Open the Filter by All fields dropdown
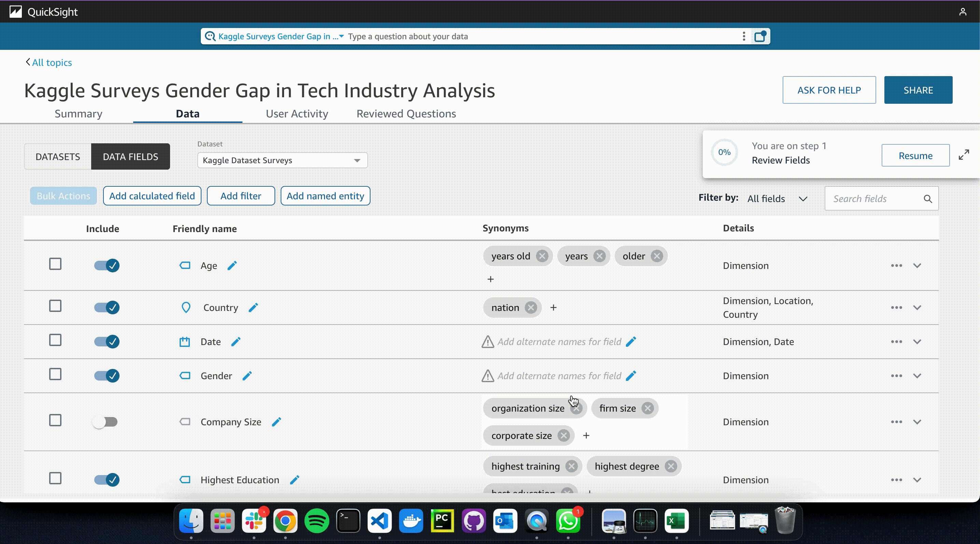Screen dimensions: 980x544 tap(777, 199)
